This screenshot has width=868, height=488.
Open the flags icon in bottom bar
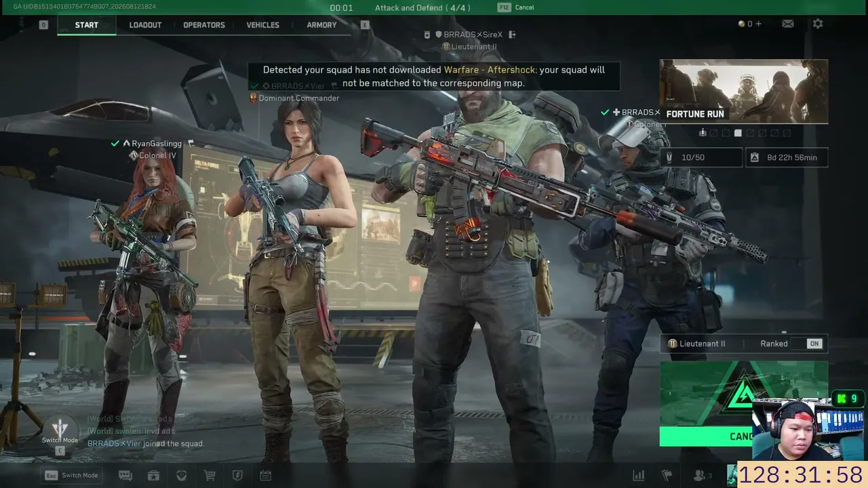(x=667, y=476)
